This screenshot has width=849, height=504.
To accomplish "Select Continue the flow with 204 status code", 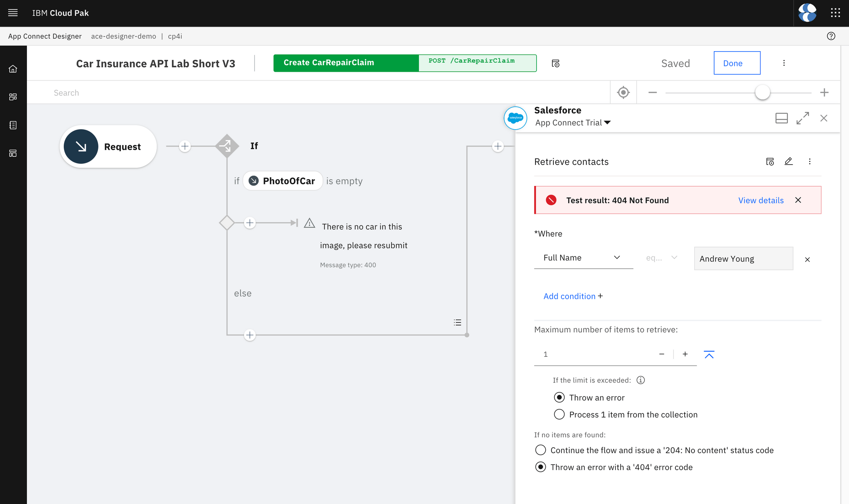I will pyautogui.click(x=540, y=450).
